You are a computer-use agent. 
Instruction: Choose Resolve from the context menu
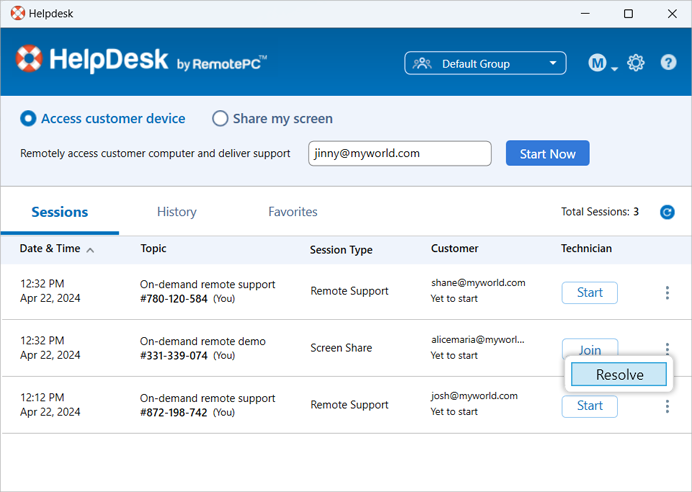click(619, 374)
